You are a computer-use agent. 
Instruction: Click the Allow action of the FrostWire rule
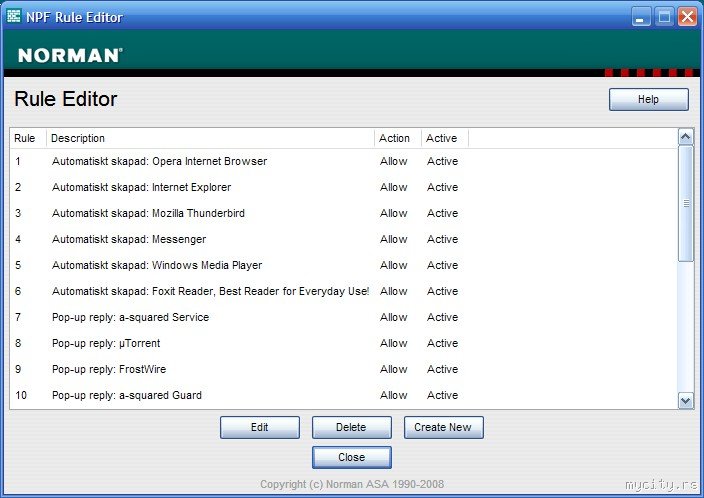[394, 370]
